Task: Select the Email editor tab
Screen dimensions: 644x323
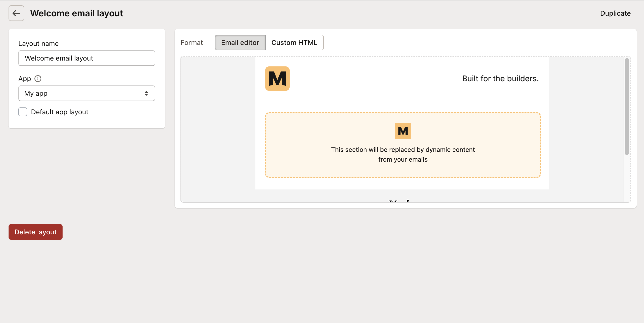Action: [240, 42]
